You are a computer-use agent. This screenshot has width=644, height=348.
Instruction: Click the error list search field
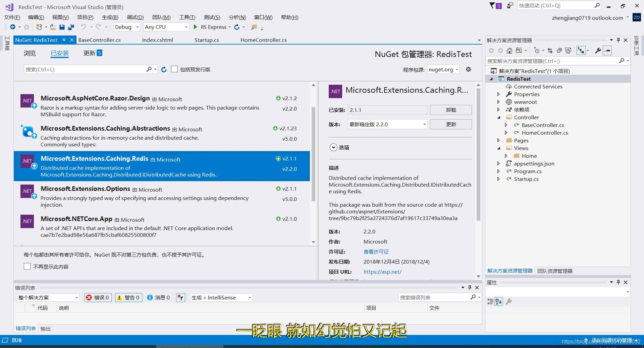click(x=434, y=297)
